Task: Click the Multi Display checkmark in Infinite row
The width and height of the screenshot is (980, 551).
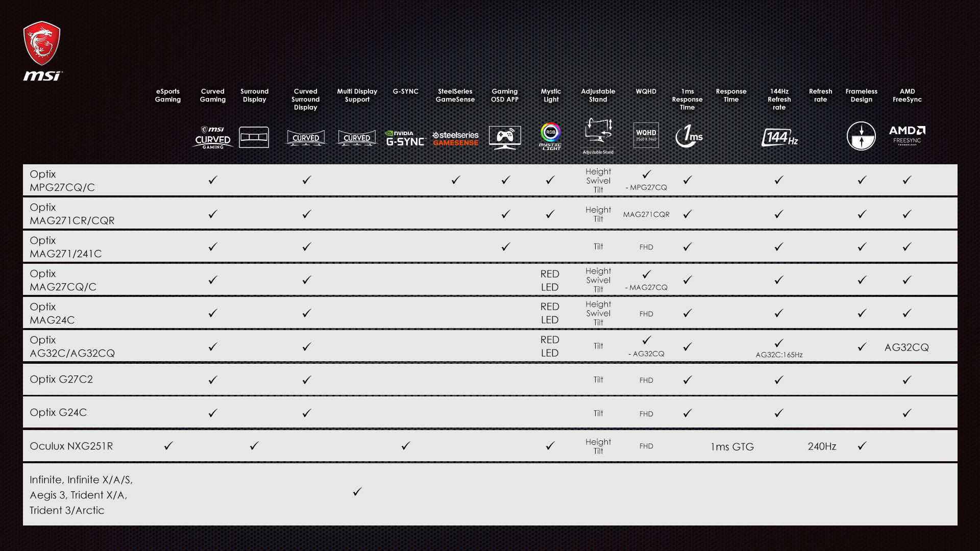Action: (357, 491)
